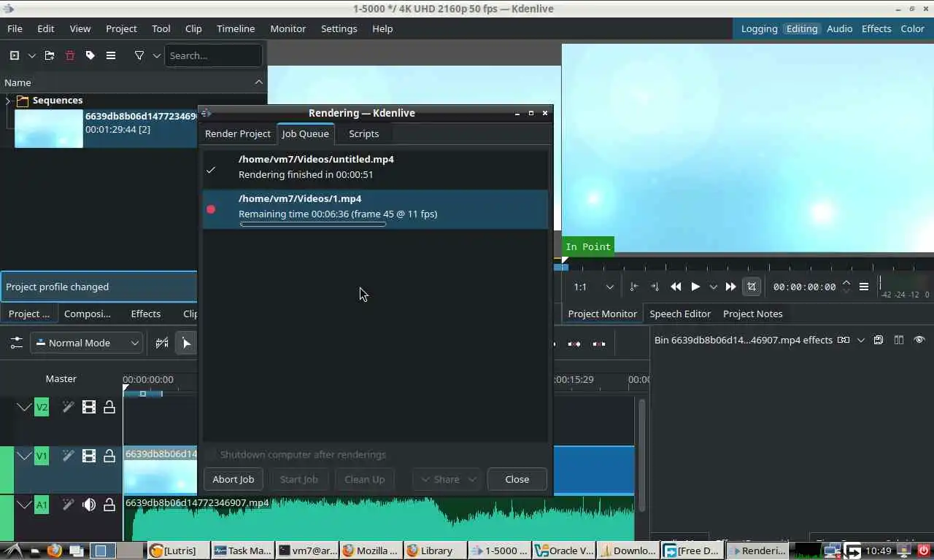Open the Add Clip dropdown arrow
The height and width of the screenshot is (560, 934).
(31, 55)
